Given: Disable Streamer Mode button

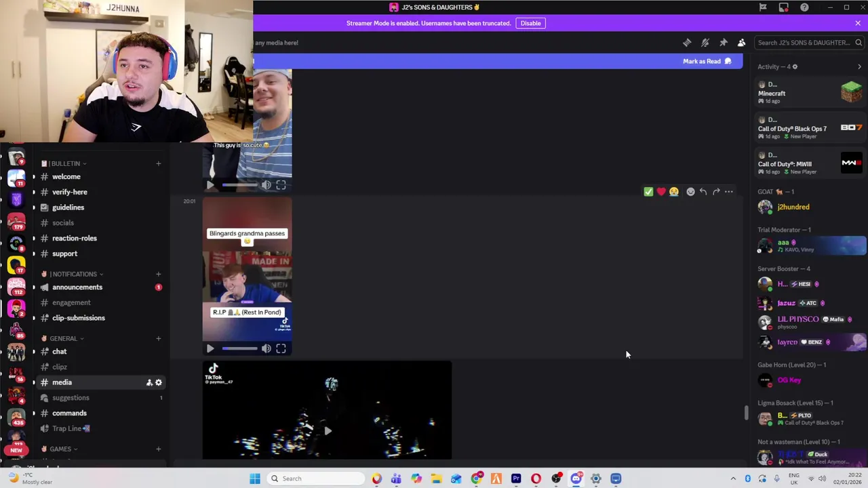Looking at the screenshot, I should point(530,23).
